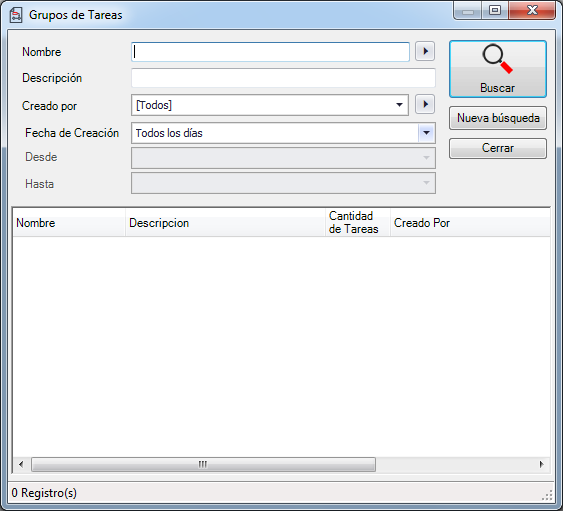Click right arrow of horizontal scrollbar
This screenshot has width=563, height=511.
coord(542,464)
